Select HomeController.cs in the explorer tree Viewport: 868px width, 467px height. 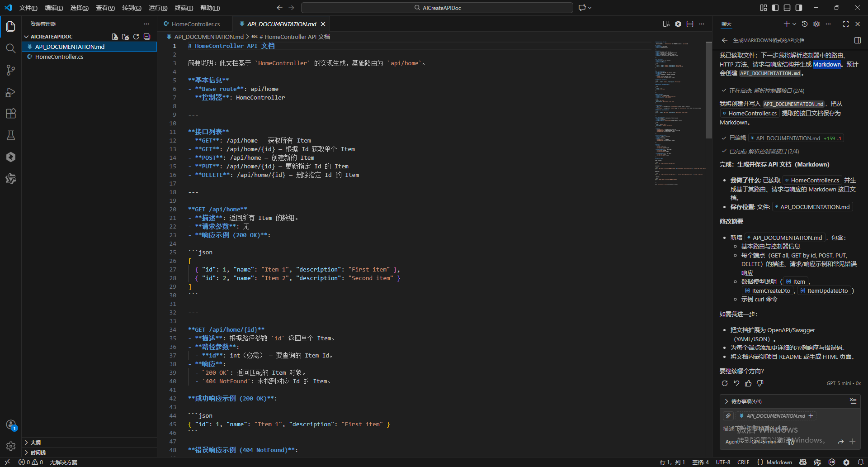pyautogui.click(x=59, y=57)
